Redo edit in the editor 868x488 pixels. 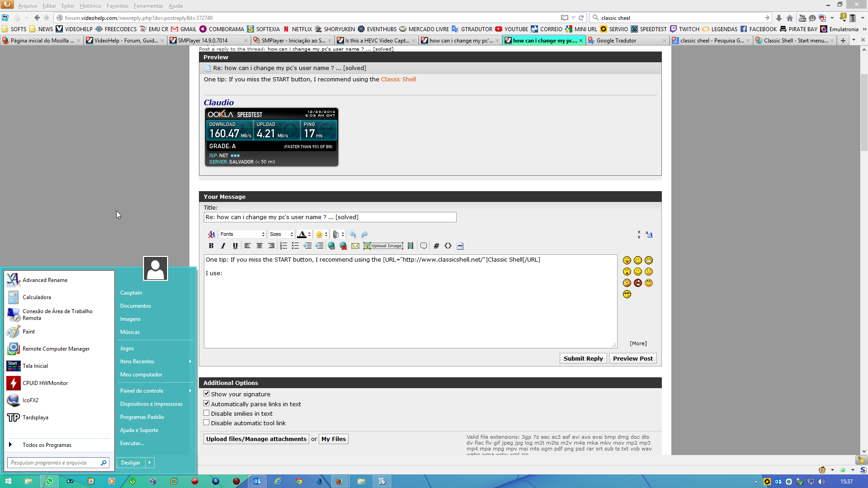coord(365,234)
